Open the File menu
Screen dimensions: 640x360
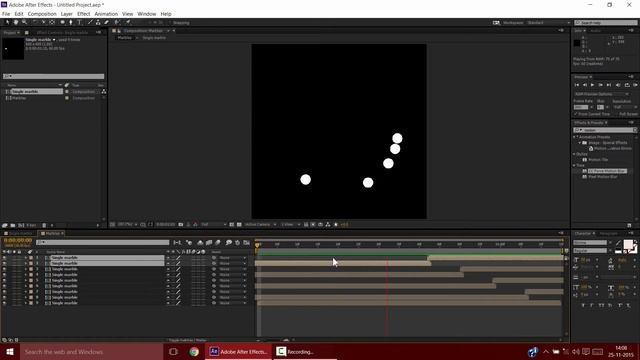pyautogui.click(x=6, y=14)
